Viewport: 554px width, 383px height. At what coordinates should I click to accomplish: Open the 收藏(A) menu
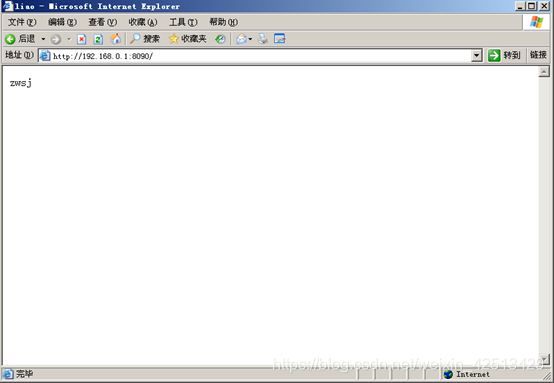[x=143, y=22]
